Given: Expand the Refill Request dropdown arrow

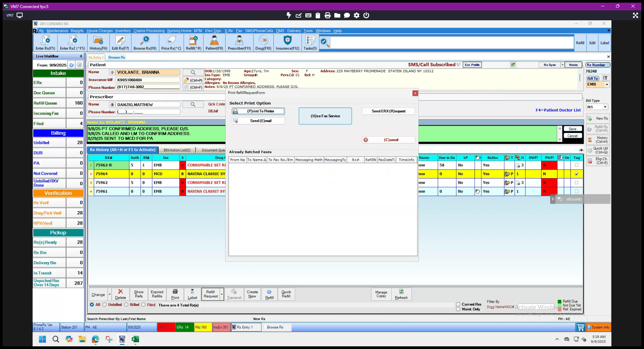Looking at the screenshot, I should coord(222,294).
